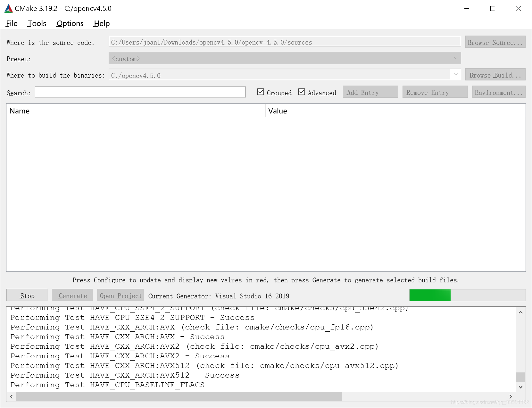Open the Options menu

point(70,23)
